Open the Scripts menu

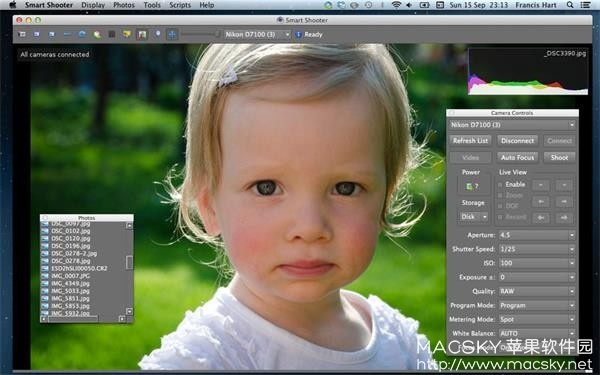pyautogui.click(x=180, y=5)
